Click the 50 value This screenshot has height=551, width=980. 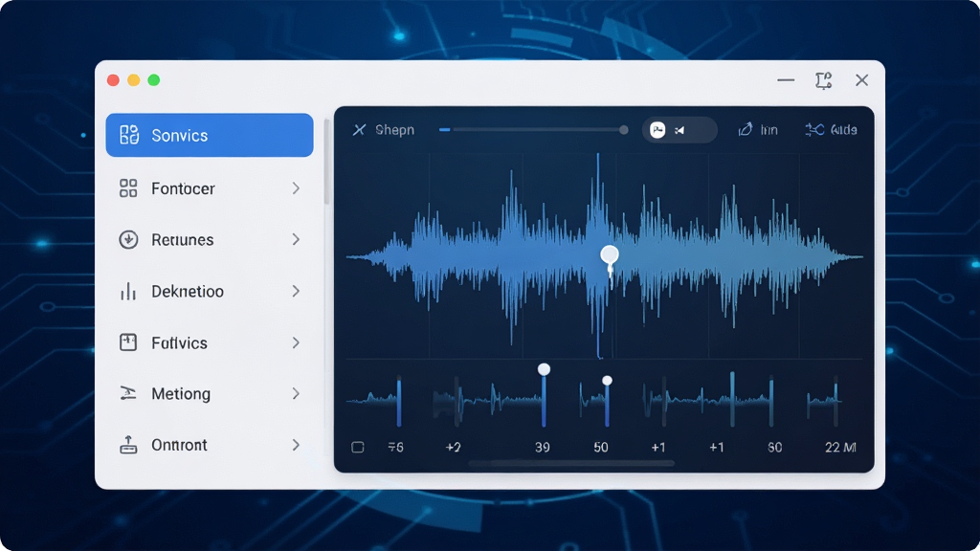pyautogui.click(x=601, y=448)
